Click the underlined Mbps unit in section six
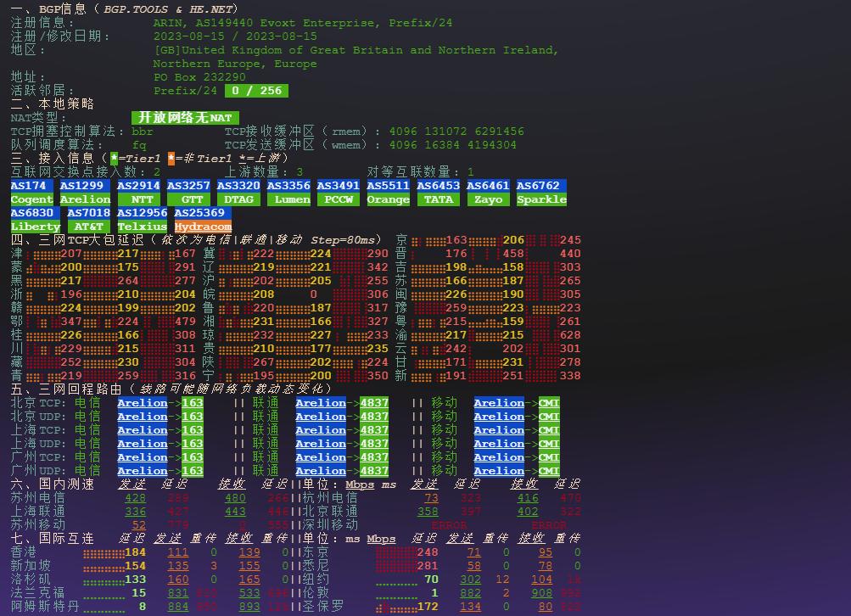Screen dimensions: 851x616 pyautogui.click(x=360, y=484)
